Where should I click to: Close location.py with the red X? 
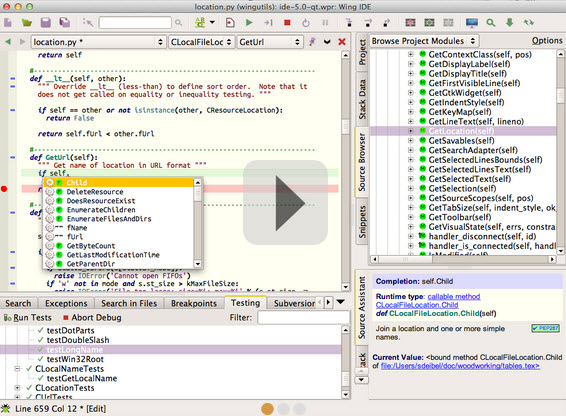342,42
